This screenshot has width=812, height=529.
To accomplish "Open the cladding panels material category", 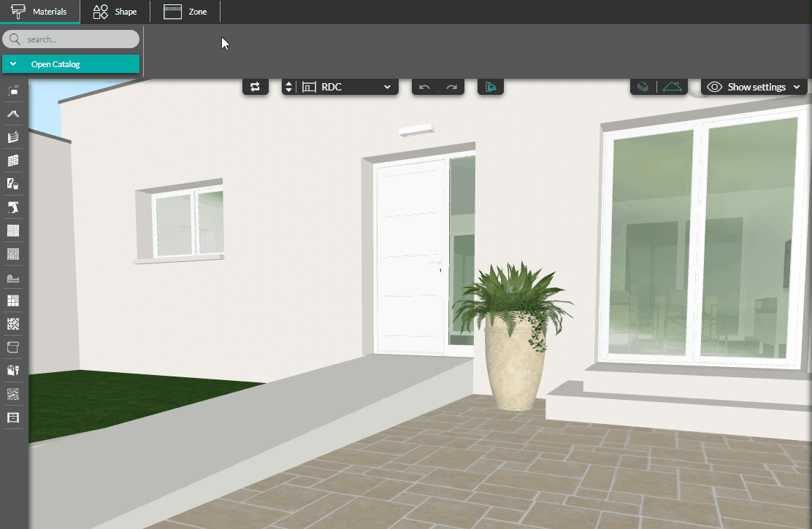I will [x=13, y=137].
